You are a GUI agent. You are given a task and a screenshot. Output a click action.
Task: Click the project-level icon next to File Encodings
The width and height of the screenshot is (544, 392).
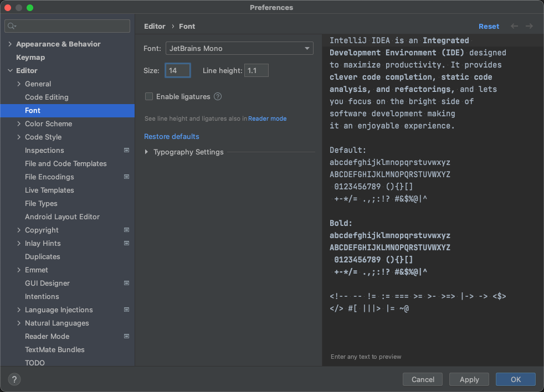tap(127, 177)
